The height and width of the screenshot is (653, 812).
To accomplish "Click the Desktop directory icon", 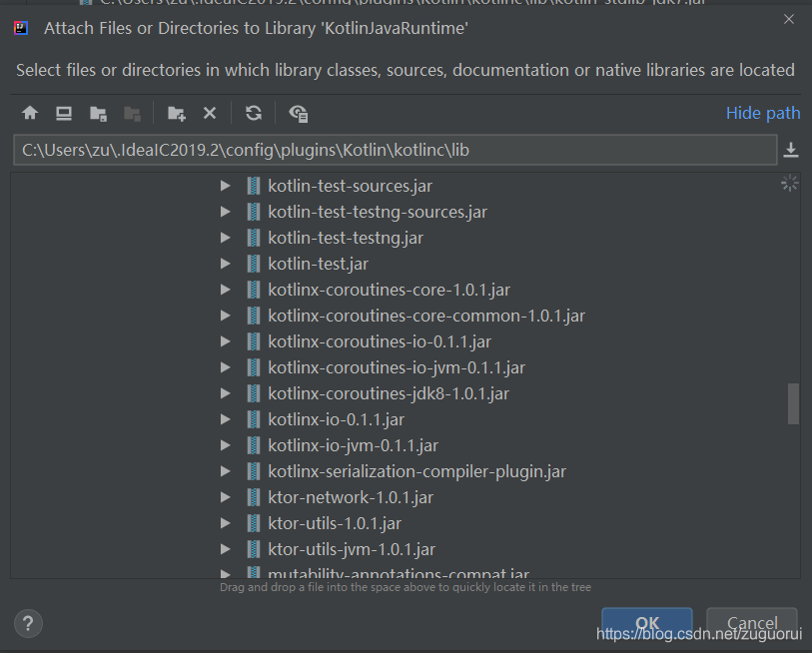I will tap(64, 113).
